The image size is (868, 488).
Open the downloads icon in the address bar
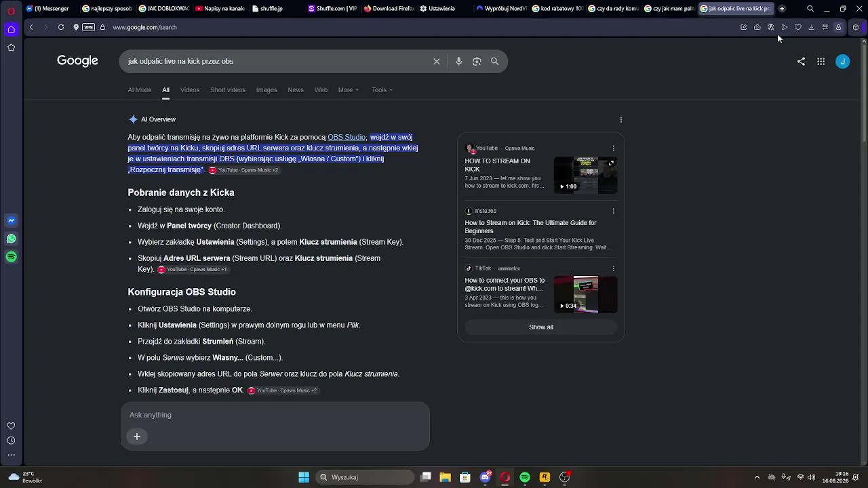coord(812,27)
